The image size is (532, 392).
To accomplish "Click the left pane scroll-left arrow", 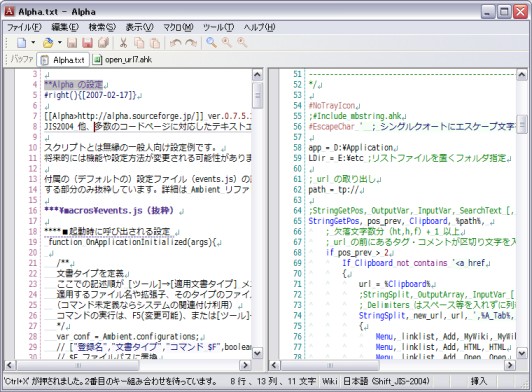I will point(10,365).
